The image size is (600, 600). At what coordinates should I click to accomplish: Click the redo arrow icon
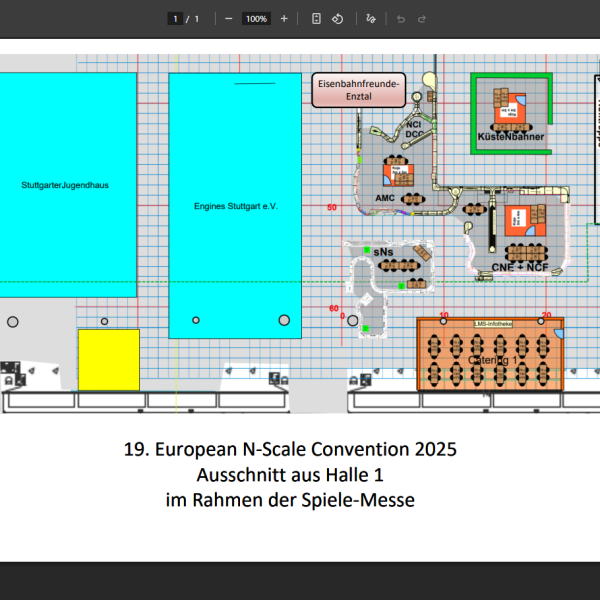[422, 19]
